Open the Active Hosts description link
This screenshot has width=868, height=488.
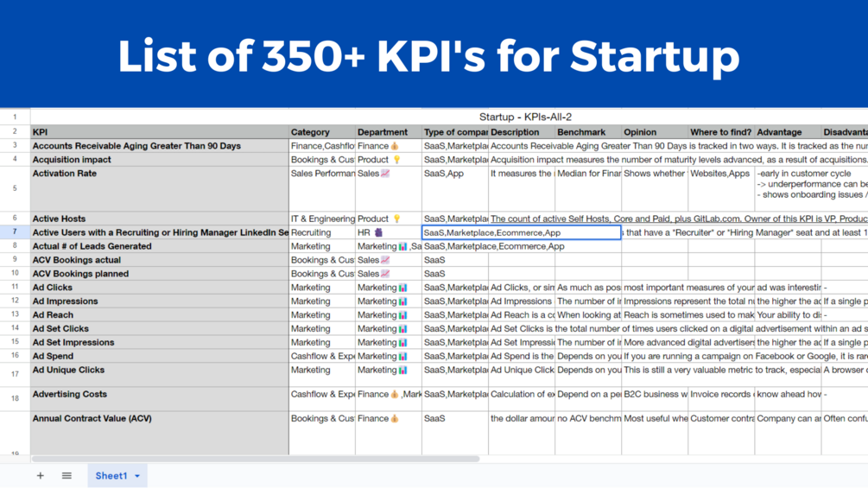pos(679,219)
